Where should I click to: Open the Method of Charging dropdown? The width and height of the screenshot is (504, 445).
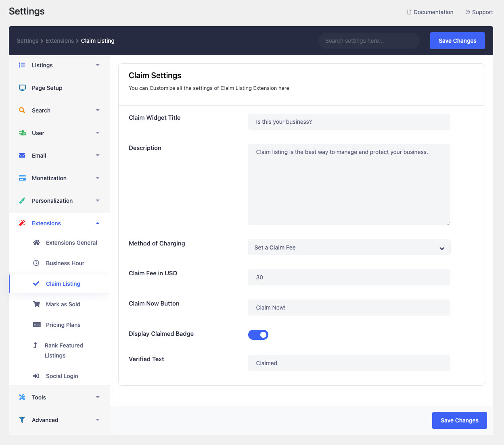(349, 247)
